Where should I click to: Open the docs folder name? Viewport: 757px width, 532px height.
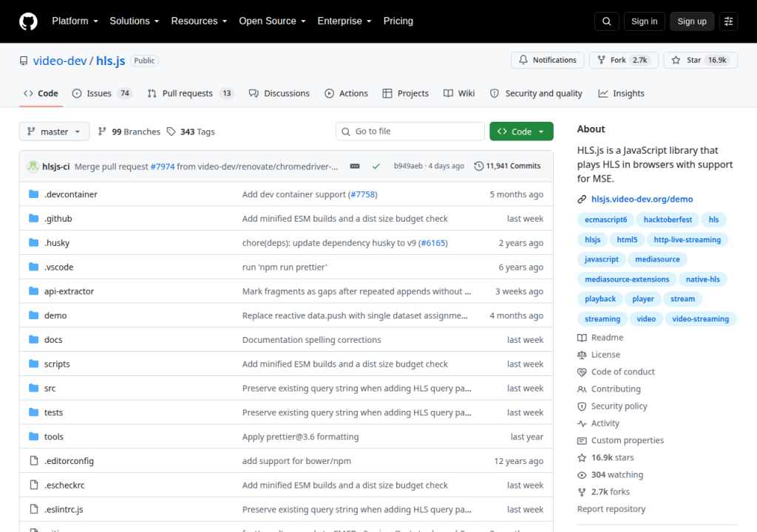(x=53, y=340)
